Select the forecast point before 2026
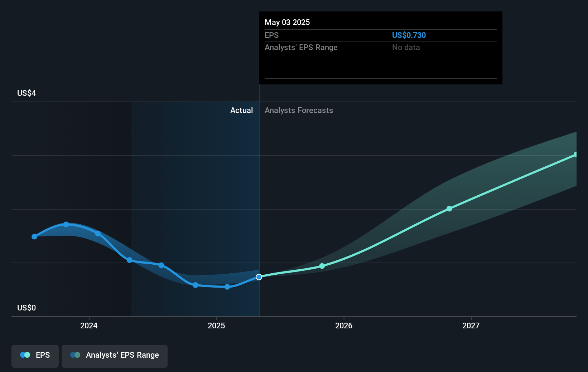The width and height of the screenshot is (588, 372). 322,266
